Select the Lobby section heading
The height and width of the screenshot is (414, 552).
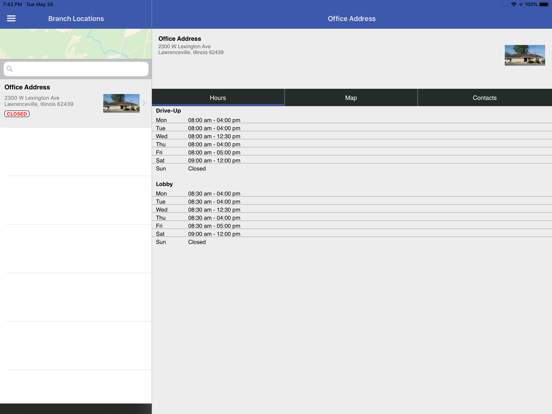click(x=164, y=184)
